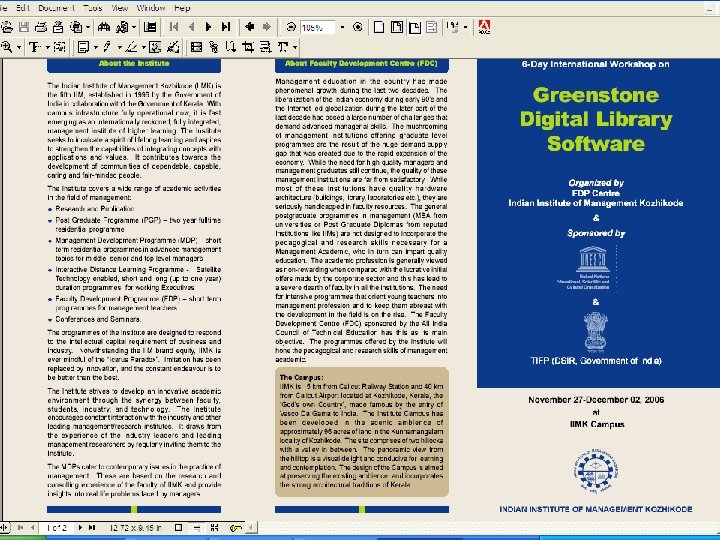Select Continuous Facing layout in status bar
Screen dimensions: 720x540
point(214,528)
